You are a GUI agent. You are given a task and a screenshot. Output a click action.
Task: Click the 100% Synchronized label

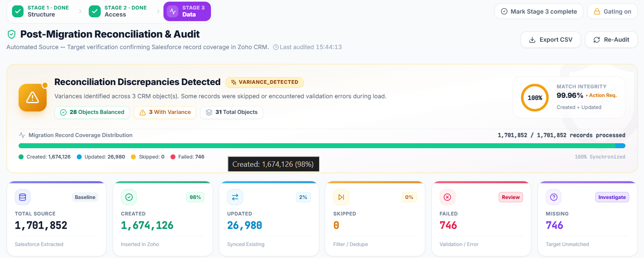(x=600, y=157)
